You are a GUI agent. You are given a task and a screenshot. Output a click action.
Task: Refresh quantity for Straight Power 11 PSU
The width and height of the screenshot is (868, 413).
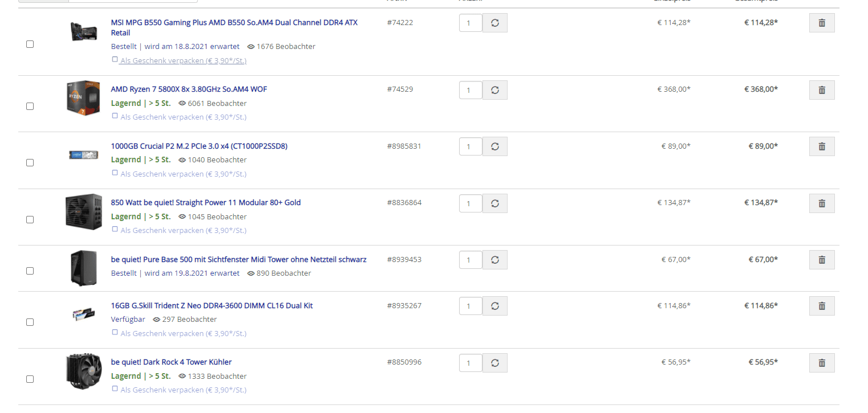coord(494,203)
